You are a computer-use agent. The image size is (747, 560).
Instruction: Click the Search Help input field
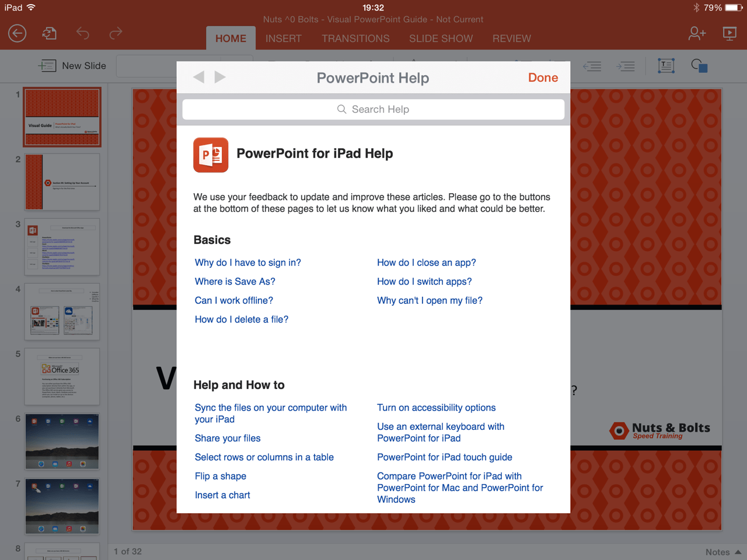pyautogui.click(x=373, y=109)
